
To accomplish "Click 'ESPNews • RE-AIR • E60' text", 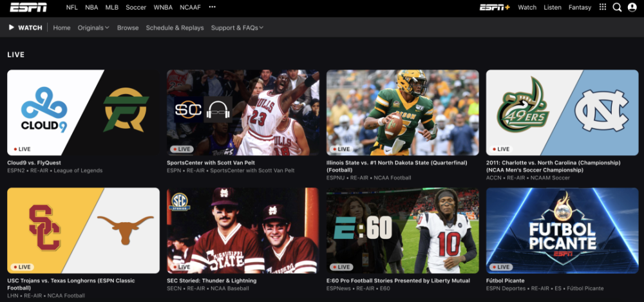I will [358, 288].
